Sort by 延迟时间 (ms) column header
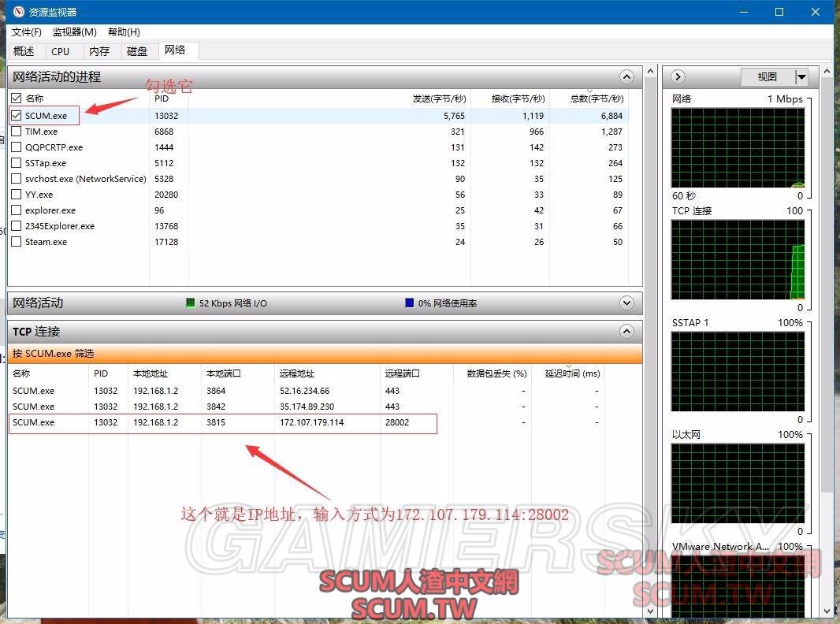The image size is (840, 624). [572, 374]
